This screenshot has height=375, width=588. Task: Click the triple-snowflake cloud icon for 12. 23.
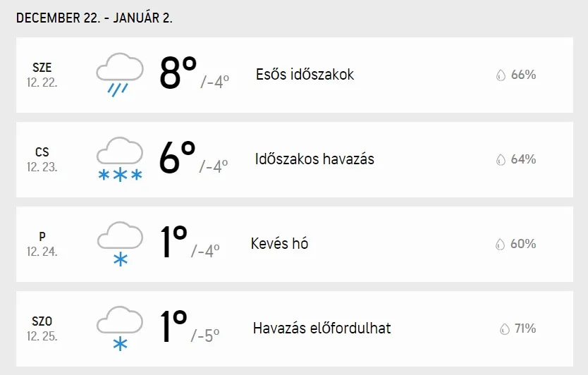(119, 159)
